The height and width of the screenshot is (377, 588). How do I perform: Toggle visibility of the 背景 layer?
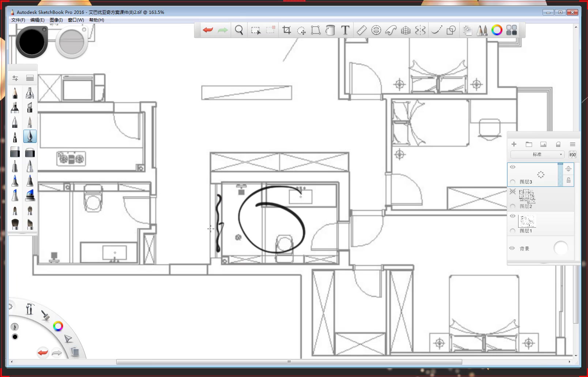pos(512,248)
